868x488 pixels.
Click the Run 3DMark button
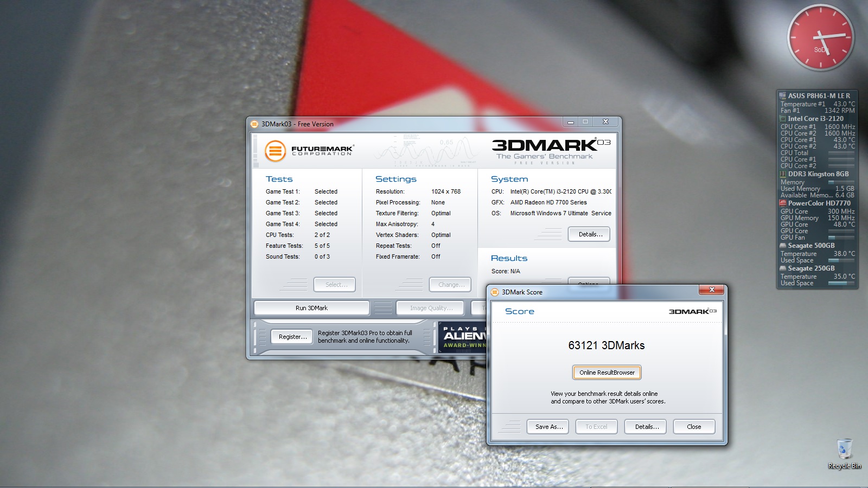(311, 308)
